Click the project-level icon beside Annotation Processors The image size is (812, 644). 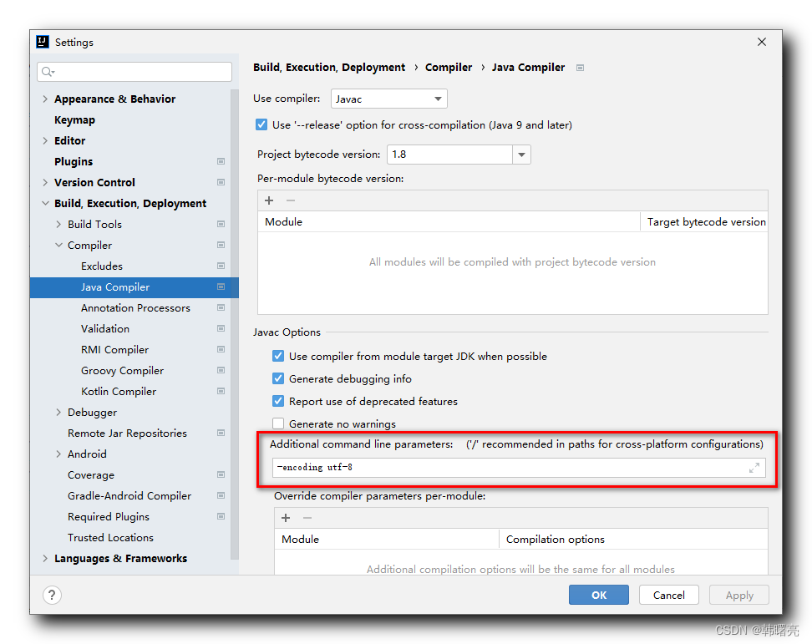pos(221,307)
